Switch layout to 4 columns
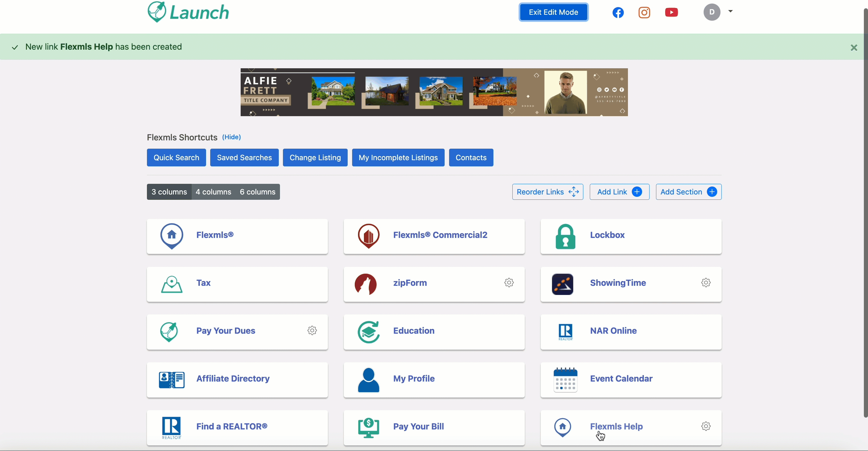The image size is (868, 451). point(213,192)
